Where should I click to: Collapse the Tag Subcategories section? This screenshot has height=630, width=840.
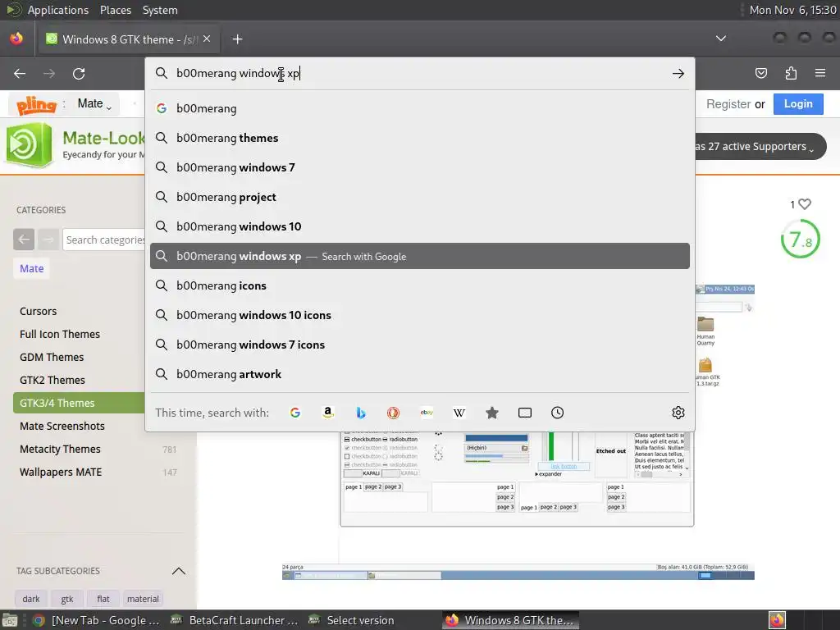pyautogui.click(x=178, y=571)
